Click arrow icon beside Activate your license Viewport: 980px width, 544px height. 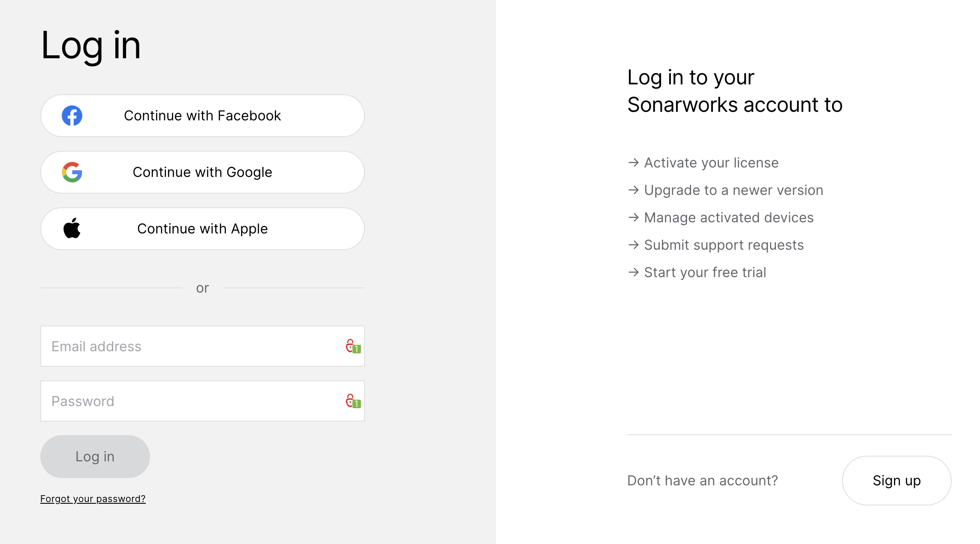634,163
